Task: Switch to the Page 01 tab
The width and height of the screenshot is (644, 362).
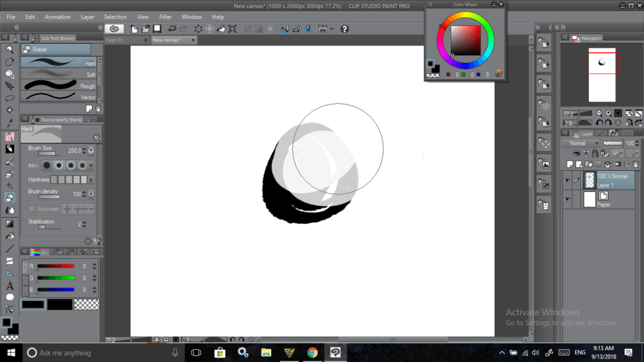Action: tap(115, 40)
